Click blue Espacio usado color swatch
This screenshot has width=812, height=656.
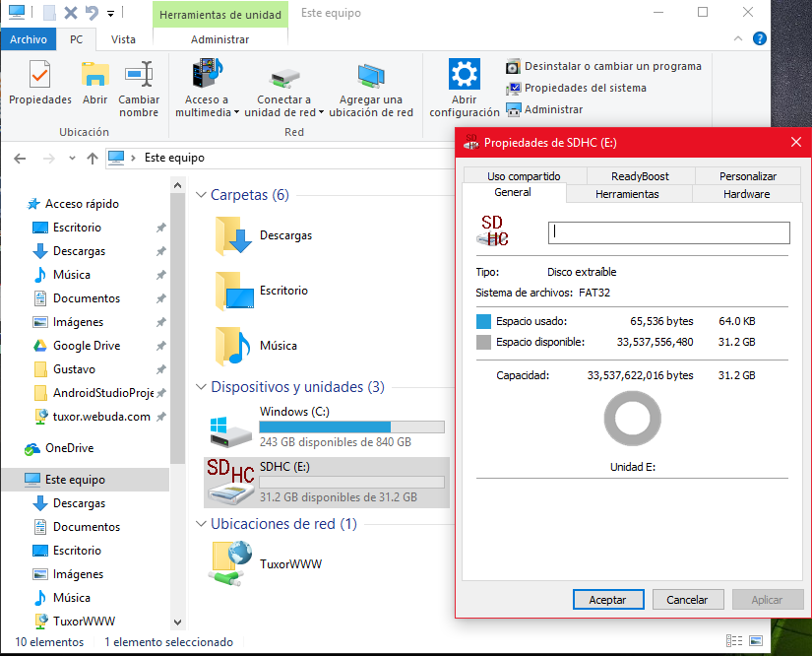483,322
